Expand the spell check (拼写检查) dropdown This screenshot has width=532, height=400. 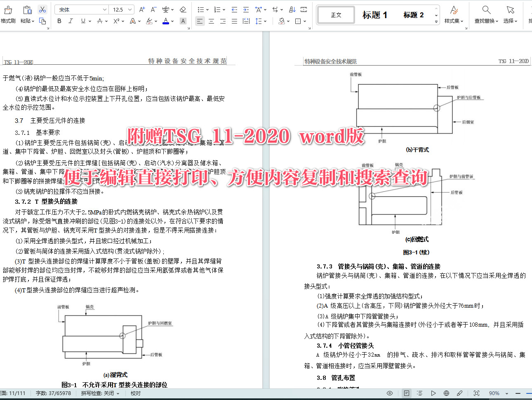tap(118, 393)
